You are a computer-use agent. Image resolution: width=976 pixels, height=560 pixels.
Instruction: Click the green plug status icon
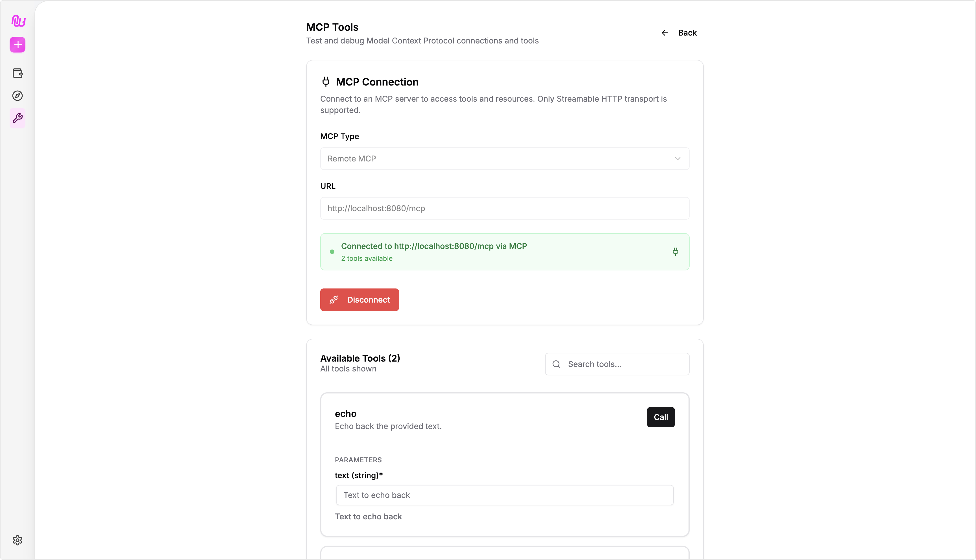(675, 251)
